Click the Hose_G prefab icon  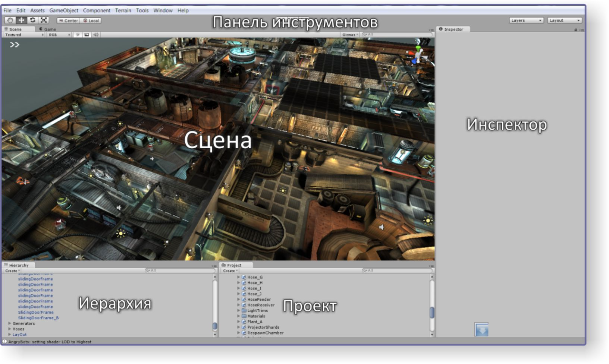pyautogui.click(x=244, y=277)
